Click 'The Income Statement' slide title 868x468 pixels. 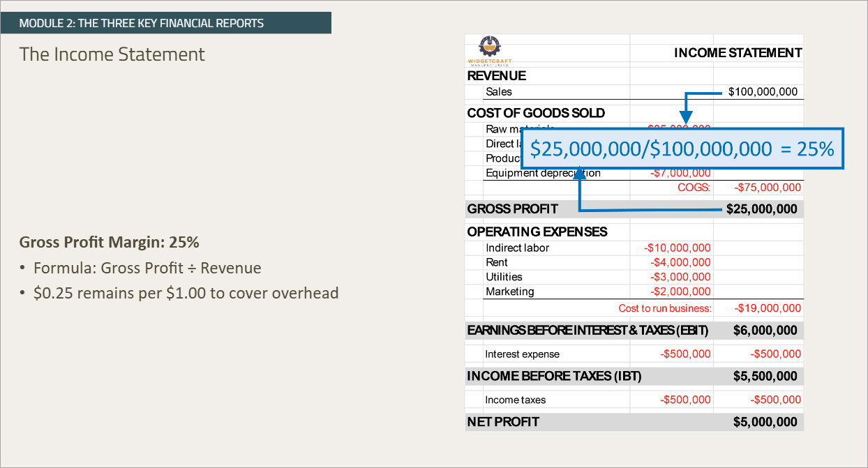112,54
